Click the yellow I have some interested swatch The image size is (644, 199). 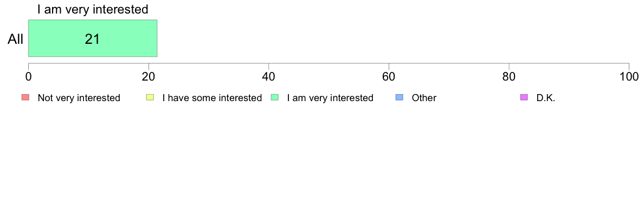150,97
